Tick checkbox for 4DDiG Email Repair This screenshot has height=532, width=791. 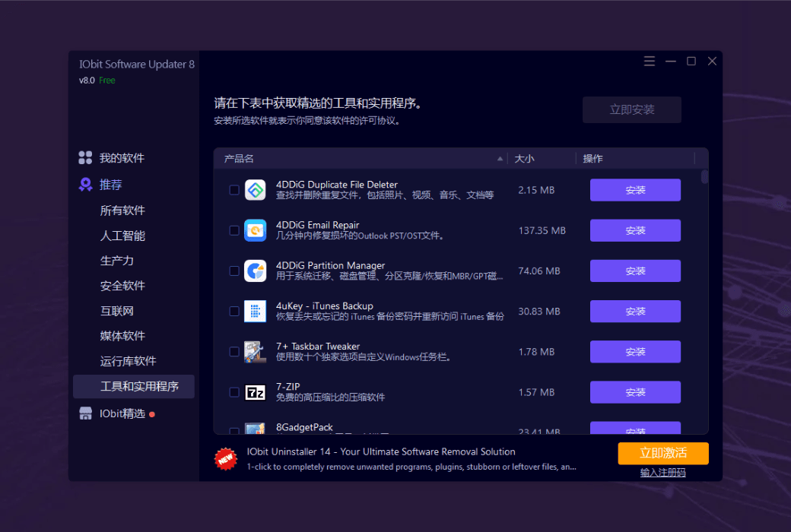[x=234, y=230]
